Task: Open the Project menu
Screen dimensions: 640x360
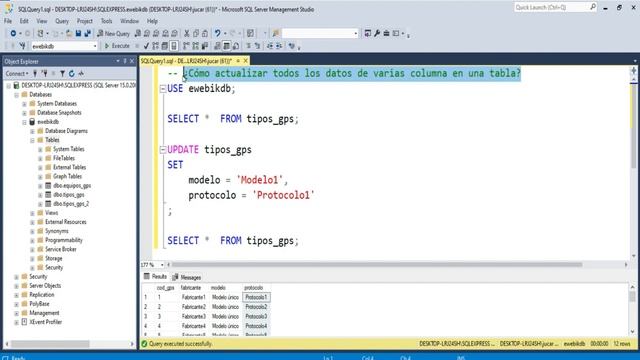Action: (x=84, y=21)
